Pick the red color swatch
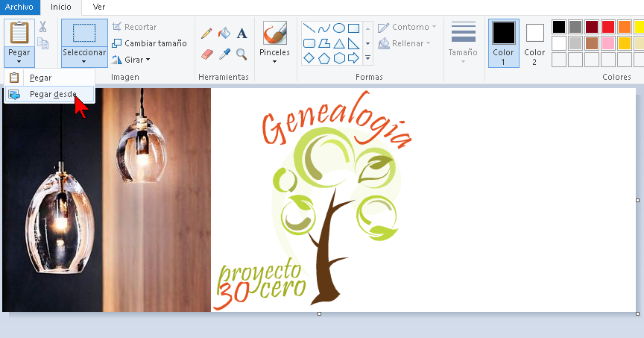 [x=608, y=27]
